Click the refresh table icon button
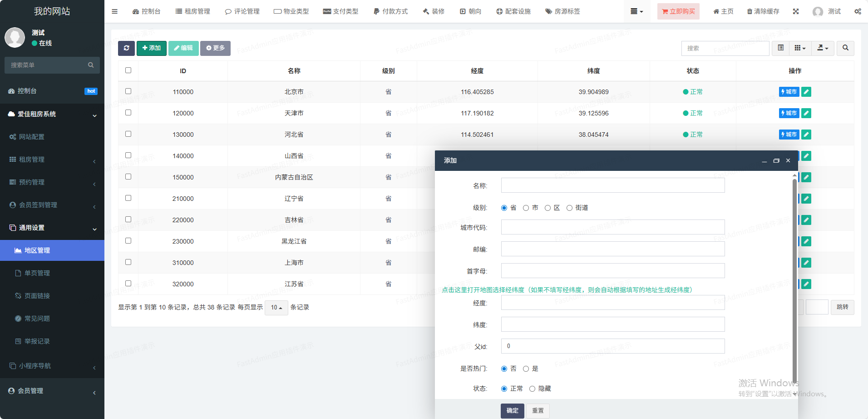Viewport: 868px width, 419px height. coord(126,48)
